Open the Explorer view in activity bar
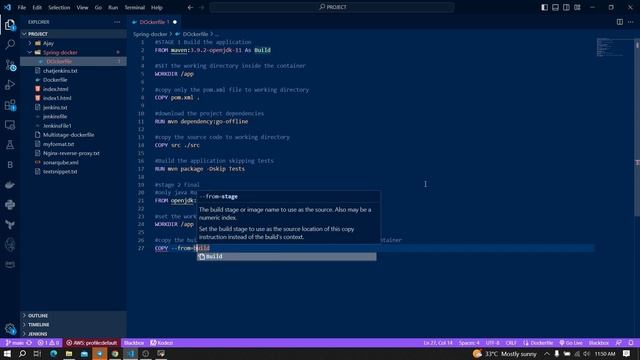The height and width of the screenshot is (360, 640). 10,24
